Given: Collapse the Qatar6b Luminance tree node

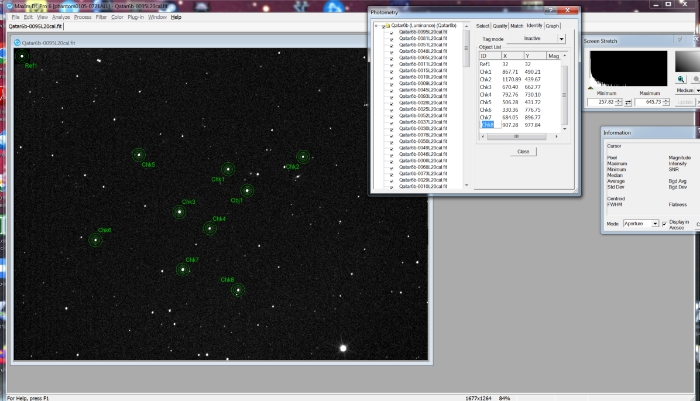Looking at the screenshot, I should 376,26.
